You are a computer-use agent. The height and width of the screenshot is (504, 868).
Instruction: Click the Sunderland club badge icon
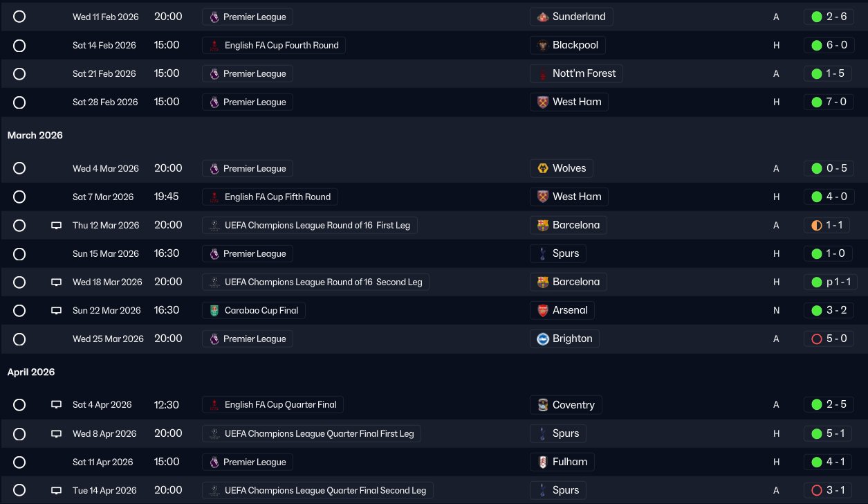pos(543,17)
